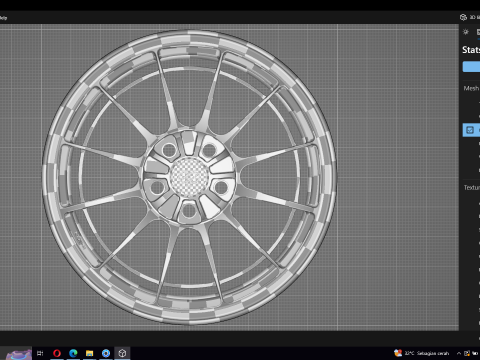480x360 pixels.
Task: Launch Opera browser from the taskbar
Action: click(x=57, y=353)
